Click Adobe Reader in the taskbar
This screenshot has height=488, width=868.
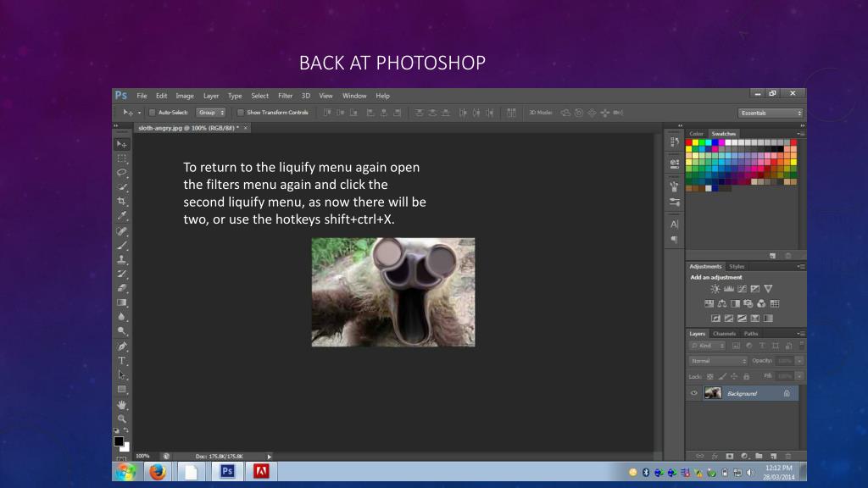pos(261,471)
